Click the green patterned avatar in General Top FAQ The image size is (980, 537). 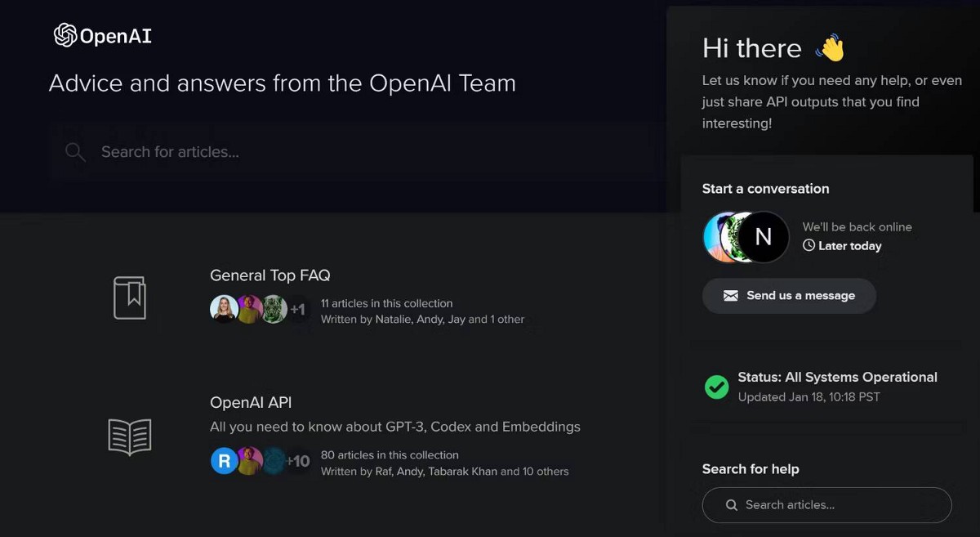274,309
